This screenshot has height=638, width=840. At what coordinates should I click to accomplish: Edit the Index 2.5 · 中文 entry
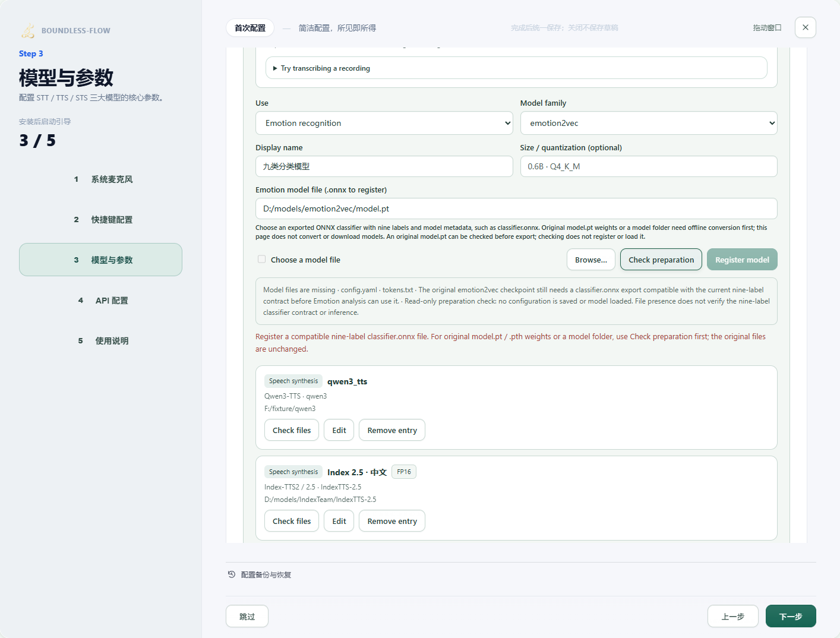click(339, 521)
